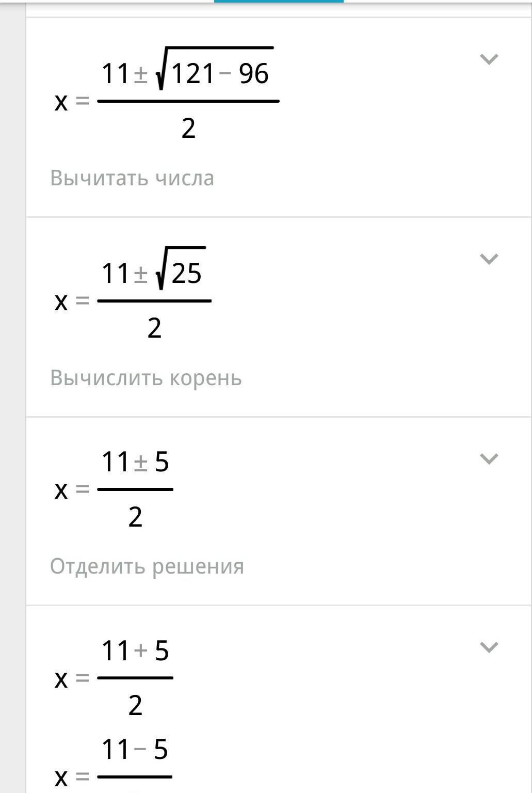Tap the number 121 under the root
This screenshot has width=532, height=793.
tap(192, 74)
